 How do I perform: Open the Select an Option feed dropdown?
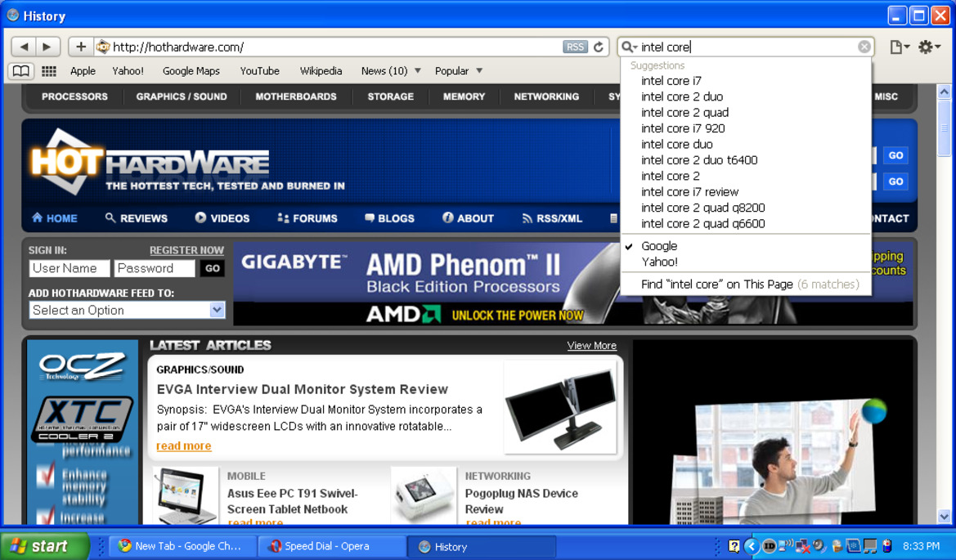coord(127,310)
